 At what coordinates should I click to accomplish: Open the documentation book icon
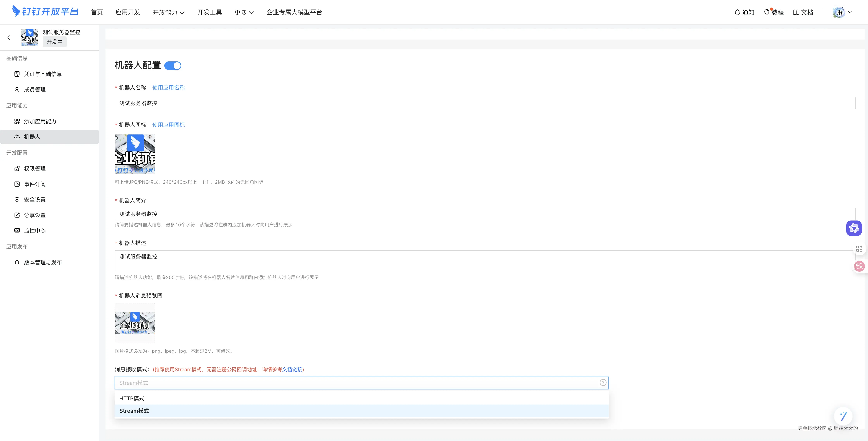coord(796,12)
